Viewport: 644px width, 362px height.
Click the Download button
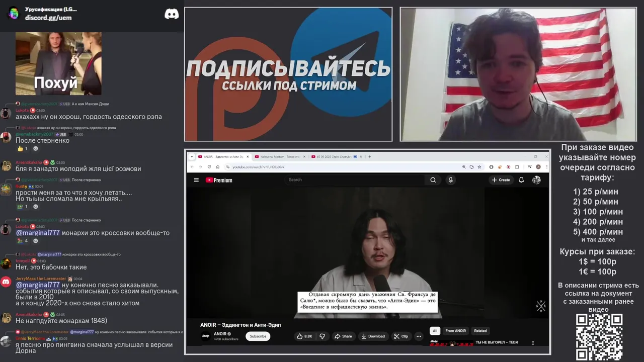point(373,336)
